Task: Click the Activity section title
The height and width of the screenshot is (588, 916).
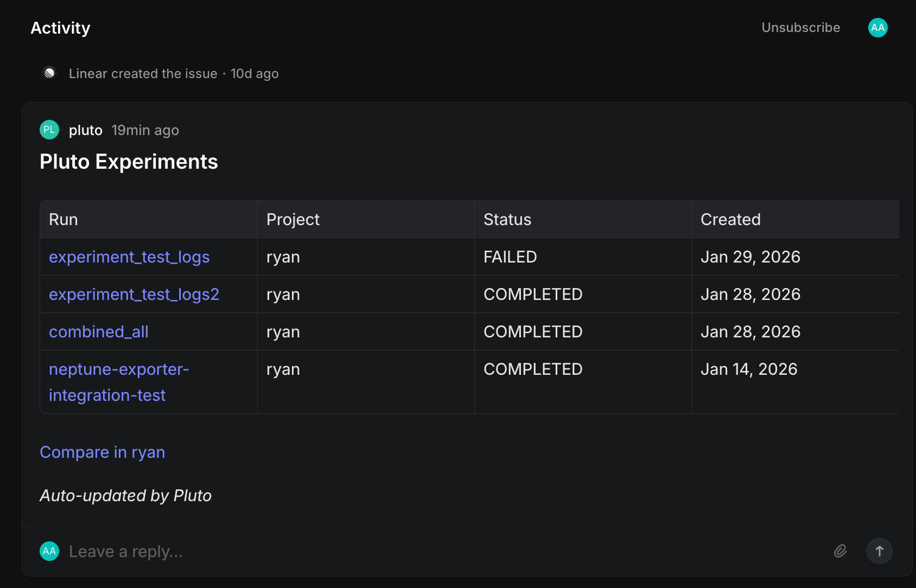Action: click(60, 28)
